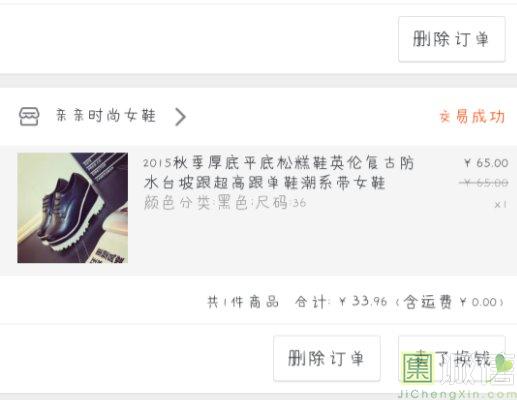Click the green heart watermark icon
517x400 pixels.
coord(504,363)
